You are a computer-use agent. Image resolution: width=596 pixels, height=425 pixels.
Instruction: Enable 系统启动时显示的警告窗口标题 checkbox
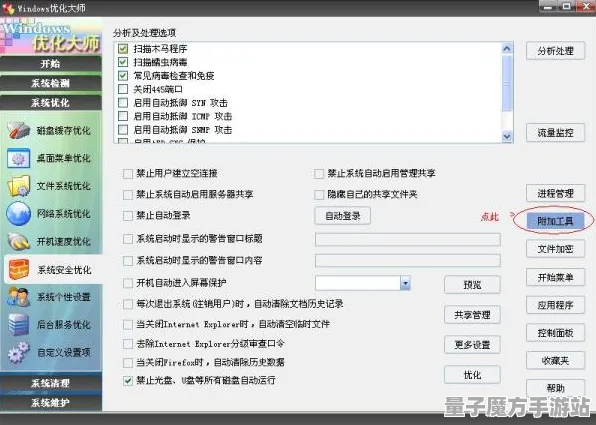pyautogui.click(x=128, y=239)
